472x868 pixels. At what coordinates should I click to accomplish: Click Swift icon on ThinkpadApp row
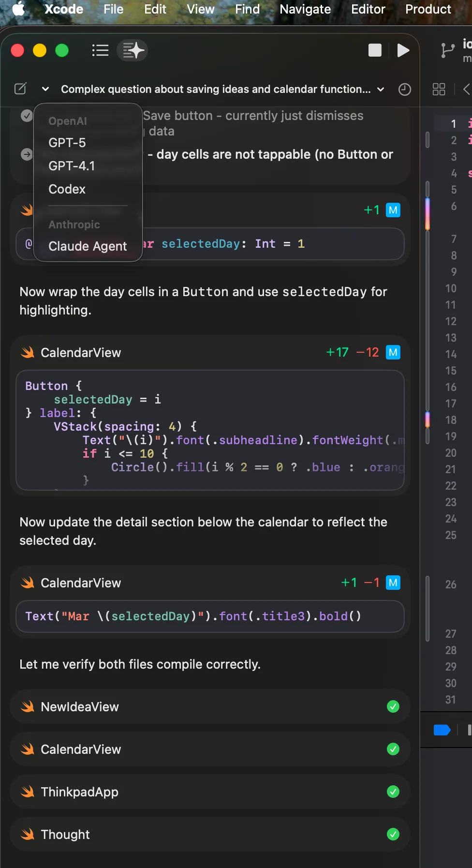click(x=28, y=792)
